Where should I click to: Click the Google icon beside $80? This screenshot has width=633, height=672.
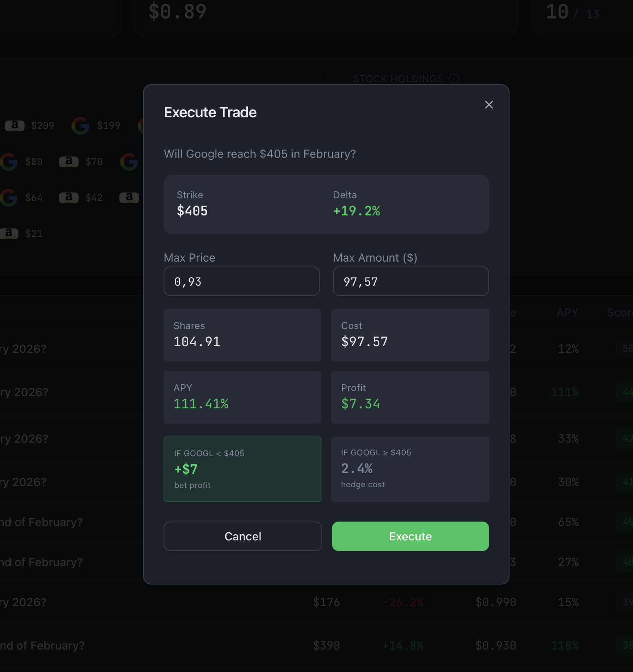pyautogui.click(x=9, y=161)
